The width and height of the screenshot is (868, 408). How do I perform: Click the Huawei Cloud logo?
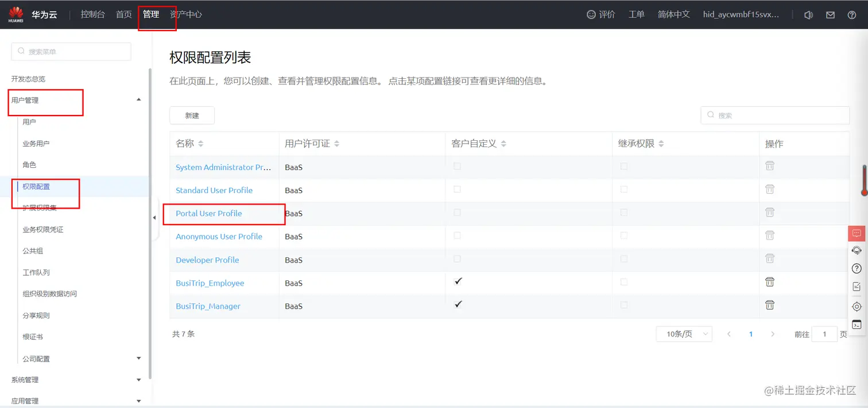click(x=16, y=14)
